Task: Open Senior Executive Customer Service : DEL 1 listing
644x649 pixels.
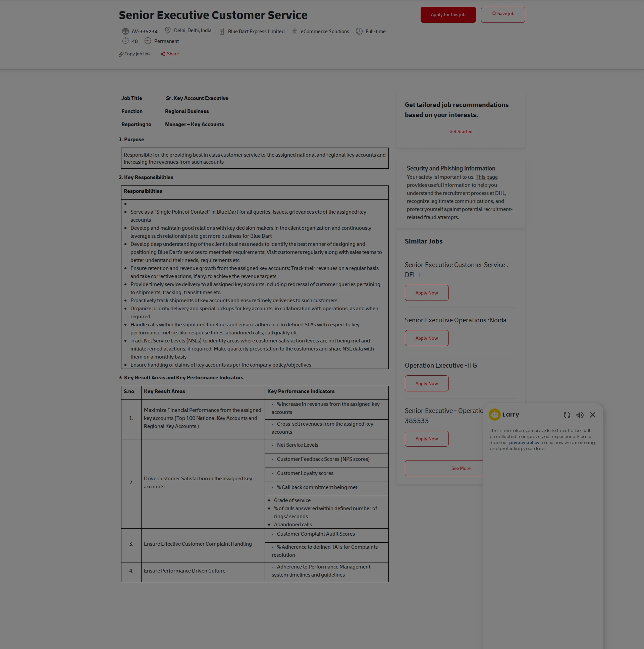Action: point(456,270)
